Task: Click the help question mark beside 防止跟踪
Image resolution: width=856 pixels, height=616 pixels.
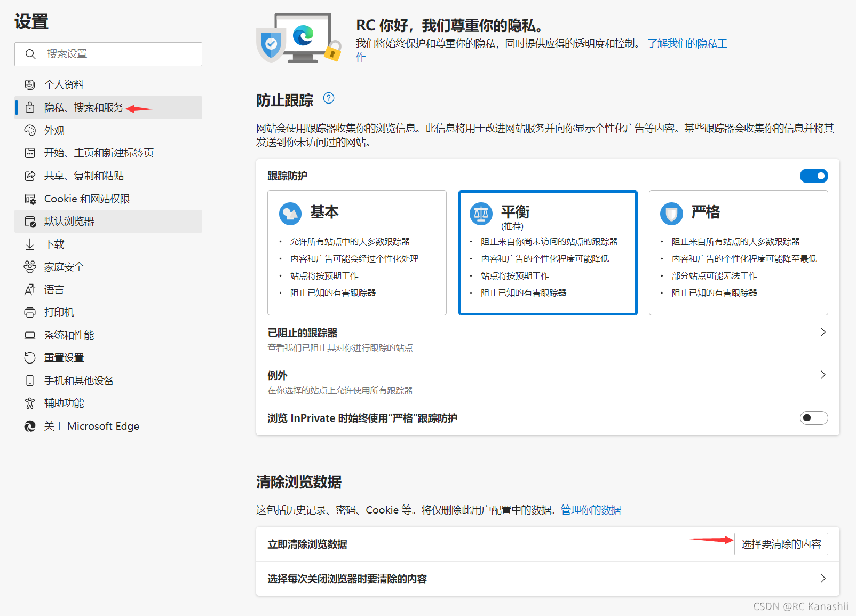Action: [x=329, y=98]
